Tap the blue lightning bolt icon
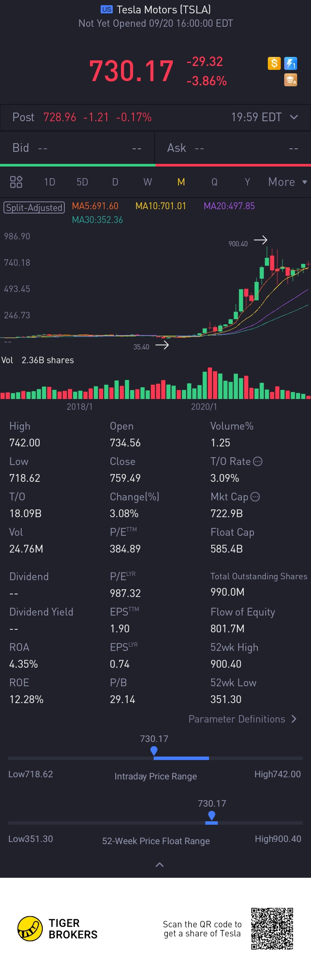The width and height of the screenshot is (311, 980). point(291,63)
